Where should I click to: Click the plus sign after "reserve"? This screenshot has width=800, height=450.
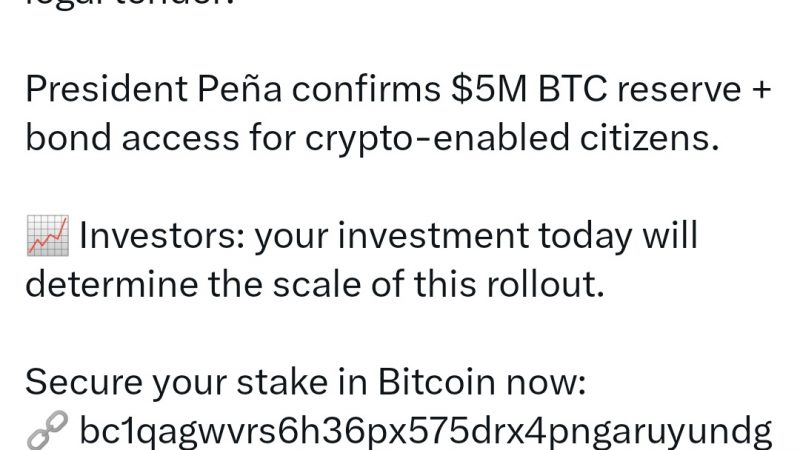[x=760, y=91]
